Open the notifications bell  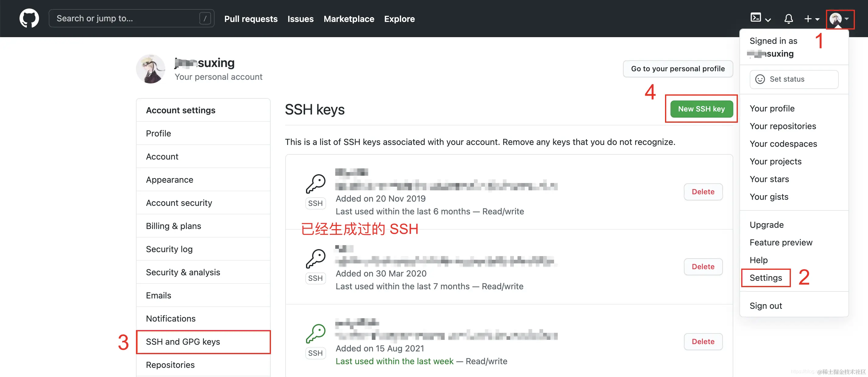[788, 19]
